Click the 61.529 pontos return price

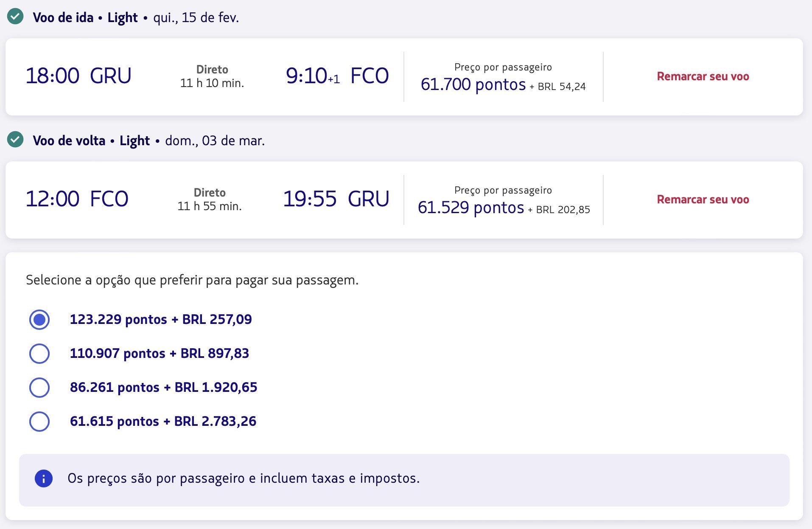click(x=471, y=208)
